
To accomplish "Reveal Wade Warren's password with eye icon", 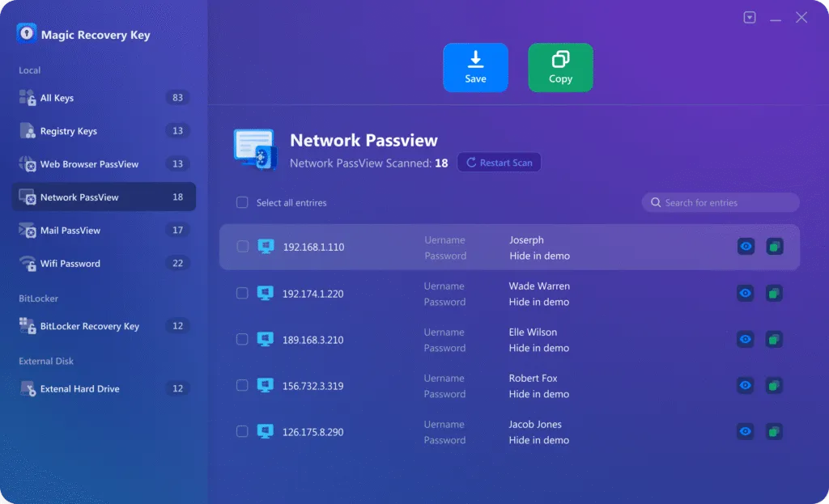I will tap(746, 293).
